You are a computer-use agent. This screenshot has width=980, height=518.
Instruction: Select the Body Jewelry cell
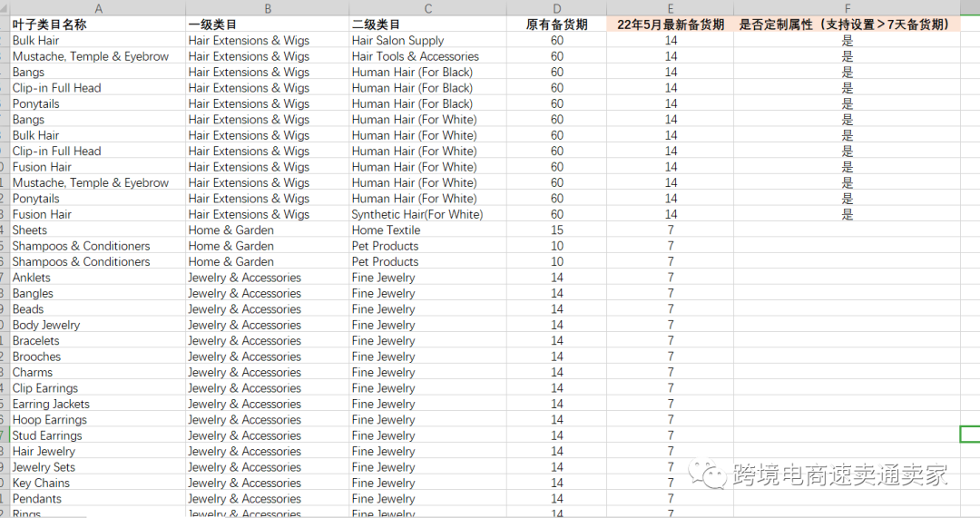98,325
